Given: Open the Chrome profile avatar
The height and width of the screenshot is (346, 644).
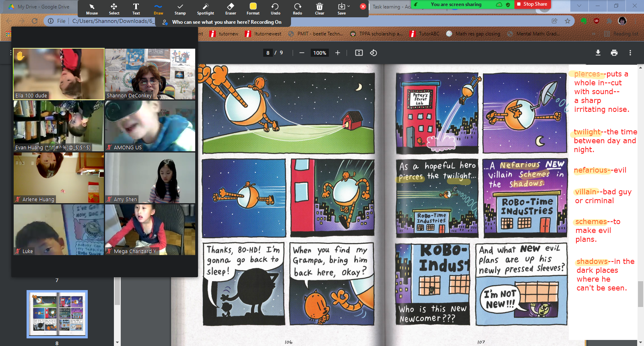Looking at the screenshot, I should tap(622, 21).
